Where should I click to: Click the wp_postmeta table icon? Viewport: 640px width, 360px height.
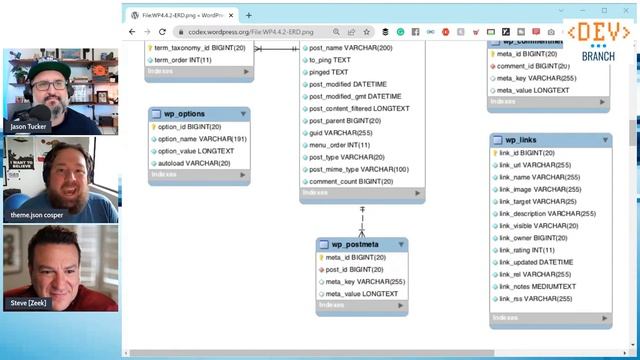tap(324, 244)
